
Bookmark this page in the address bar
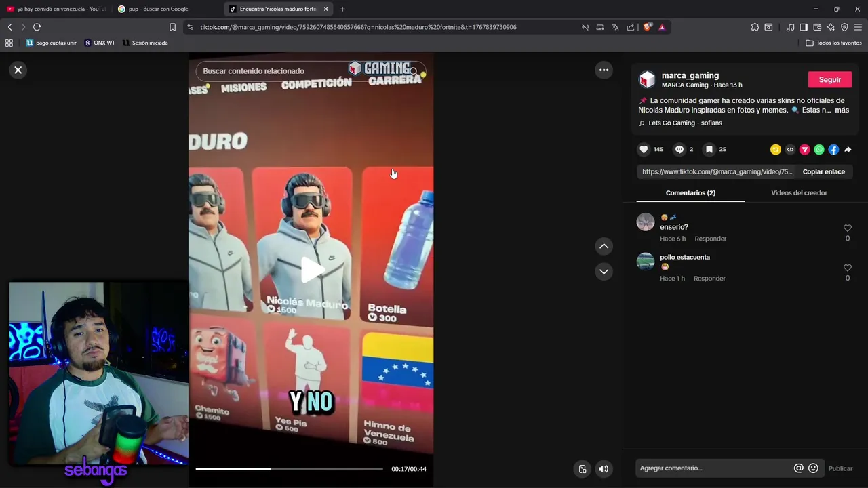172,27
